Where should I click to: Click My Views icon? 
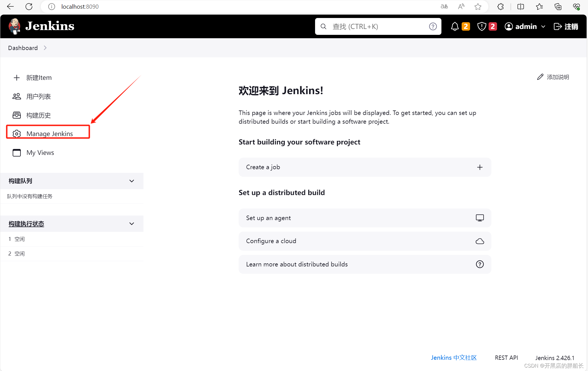(x=17, y=153)
